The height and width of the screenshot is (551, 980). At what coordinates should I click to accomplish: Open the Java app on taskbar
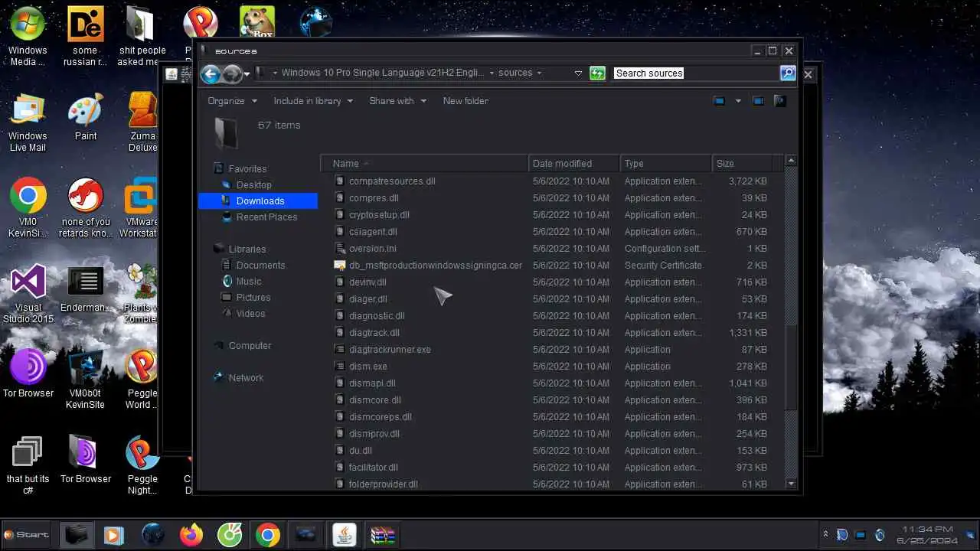coord(345,534)
